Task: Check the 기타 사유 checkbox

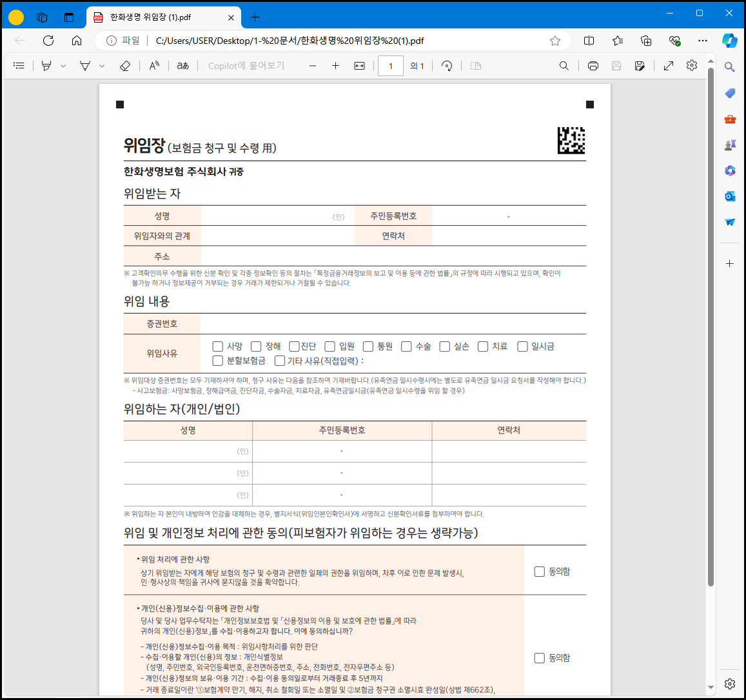Action: pyautogui.click(x=280, y=361)
